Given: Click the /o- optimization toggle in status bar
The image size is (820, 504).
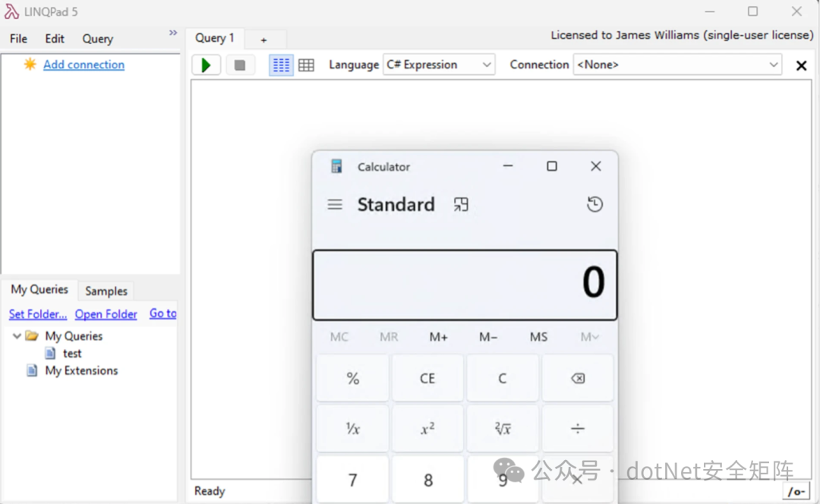Looking at the screenshot, I should [796, 491].
